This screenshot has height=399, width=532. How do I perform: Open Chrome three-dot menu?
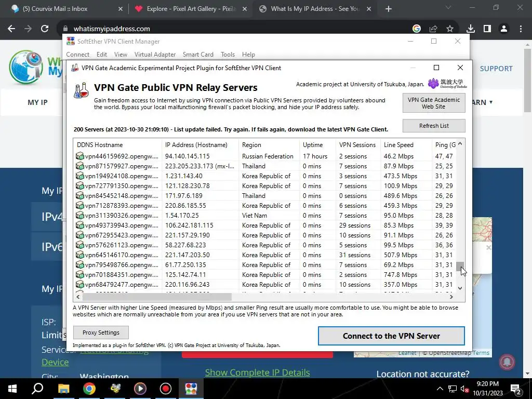click(521, 29)
